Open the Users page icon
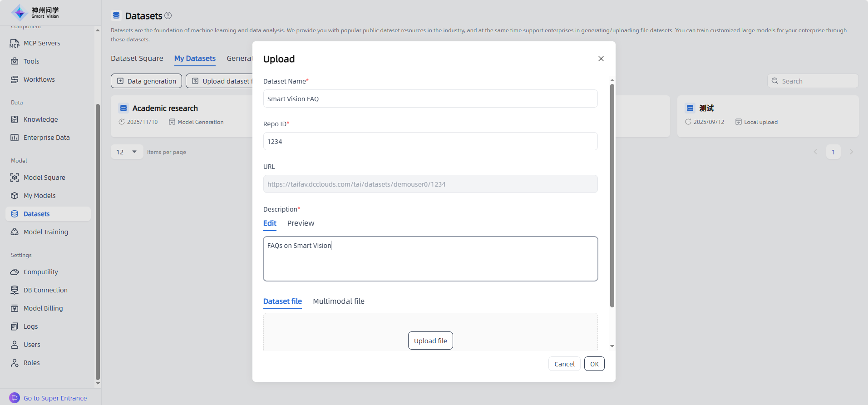The width and height of the screenshot is (868, 405). 15,345
